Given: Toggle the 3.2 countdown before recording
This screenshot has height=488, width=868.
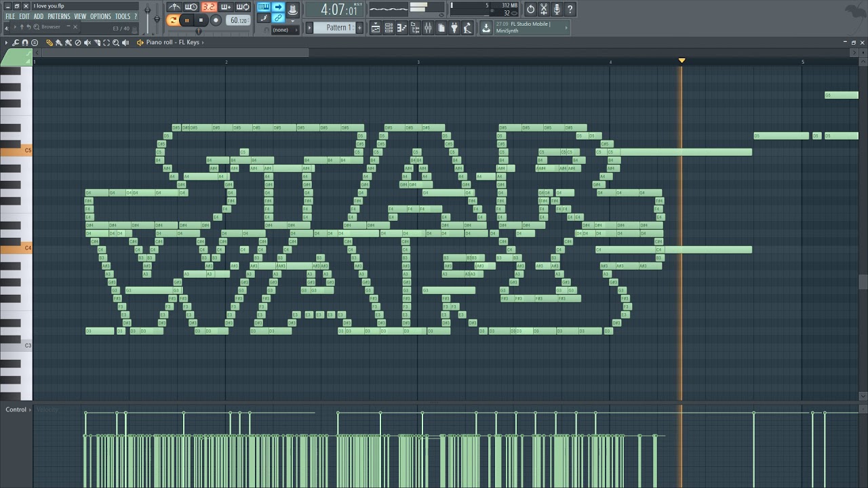Looking at the screenshot, I should coord(209,7).
